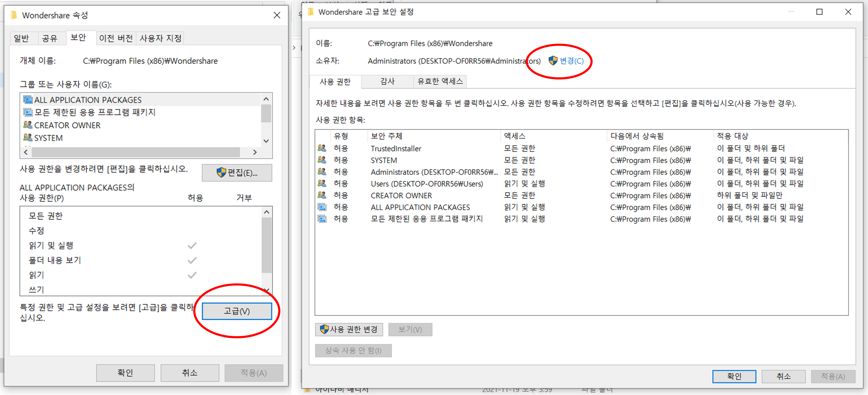Viewport: 868px width, 395px height.
Task: Click the 변경(C) owner change link
Action: click(x=571, y=61)
